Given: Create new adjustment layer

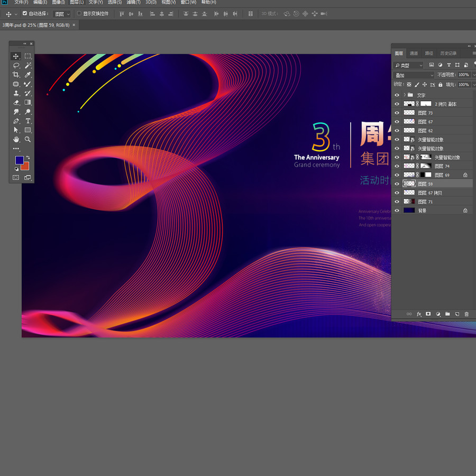Looking at the screenshot, I should (438, 314).
